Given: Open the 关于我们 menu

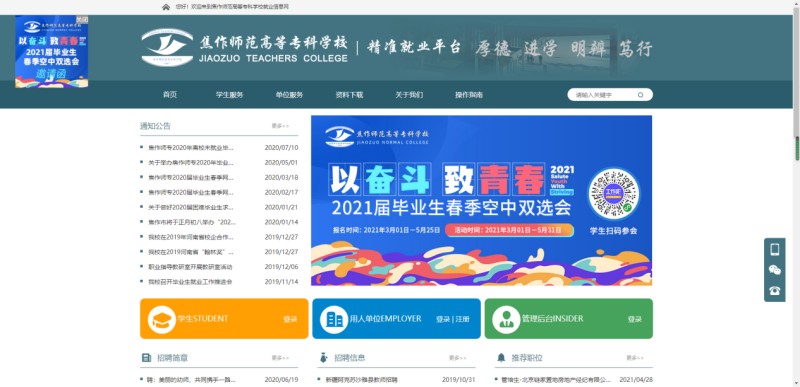Looking at the screenshot, I should tap(409, 95).
